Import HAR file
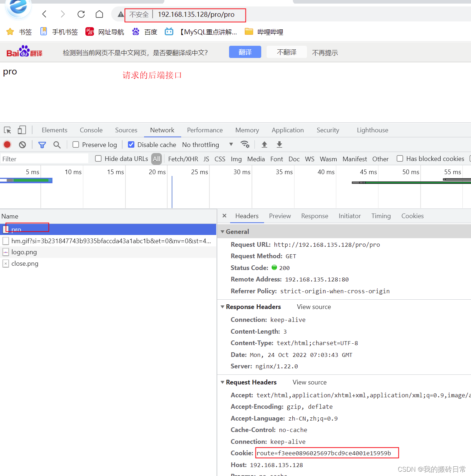471x476 pixels. [x=264, y=144]
